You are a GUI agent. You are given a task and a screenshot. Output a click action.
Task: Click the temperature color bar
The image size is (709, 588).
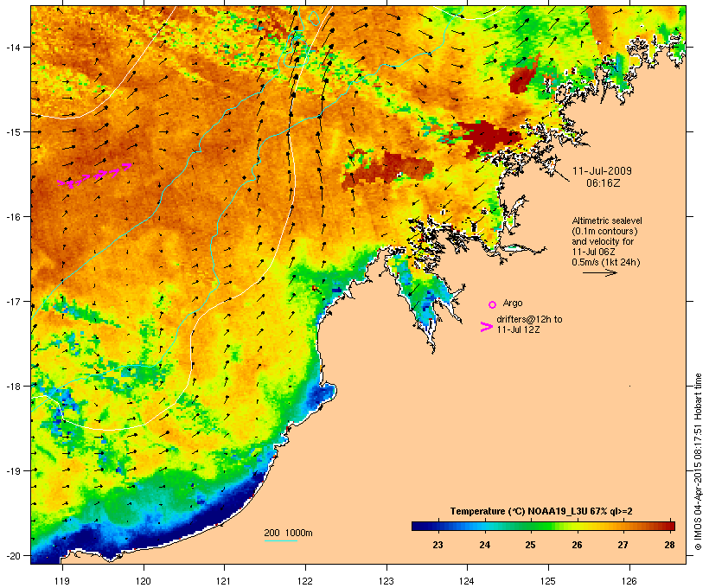coord(543,526)
